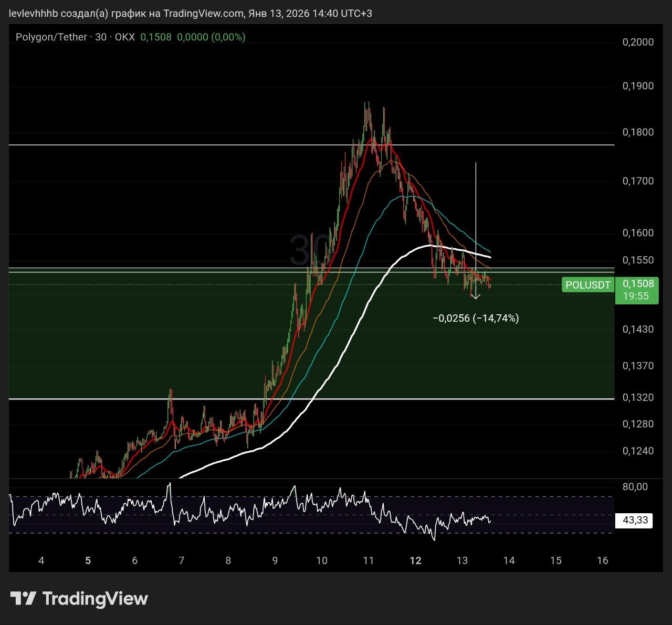The height and width of the screenshot is (625, 672).
Task: Click the 0,1550 price axis label
Action: point(638,260)
